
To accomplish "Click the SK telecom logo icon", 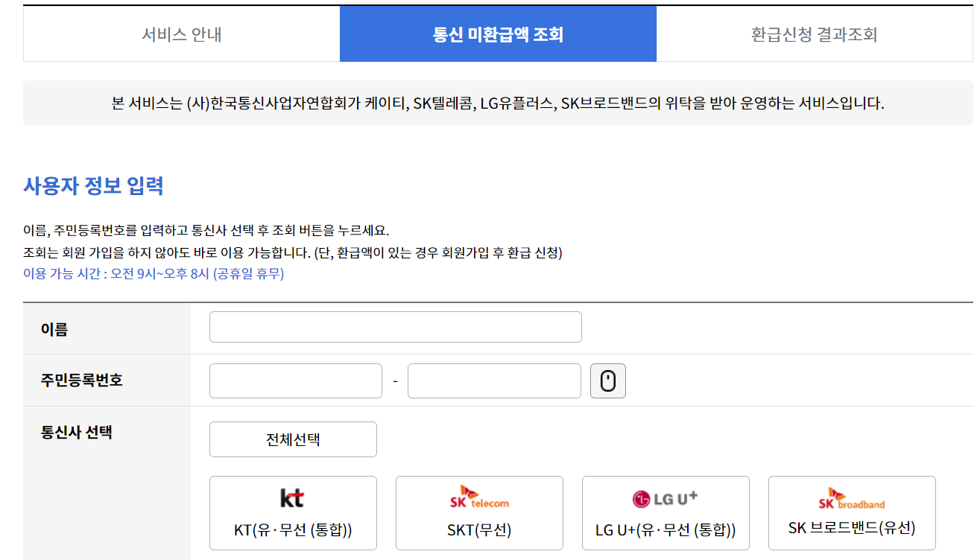I will [478, 495].
